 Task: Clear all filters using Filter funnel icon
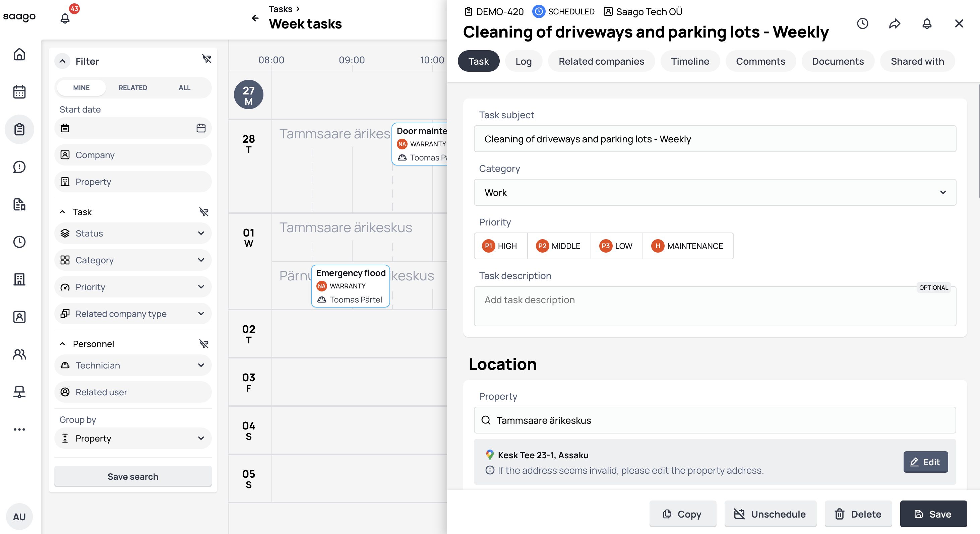pos(206,59)
